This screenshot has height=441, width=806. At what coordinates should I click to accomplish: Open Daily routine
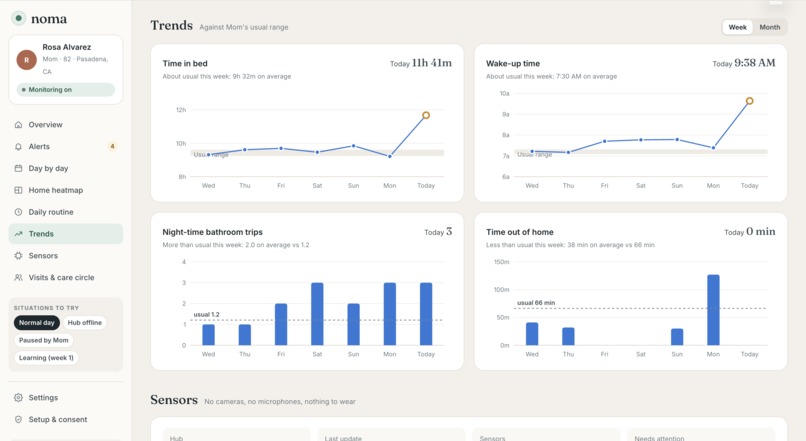pos(66,212)
